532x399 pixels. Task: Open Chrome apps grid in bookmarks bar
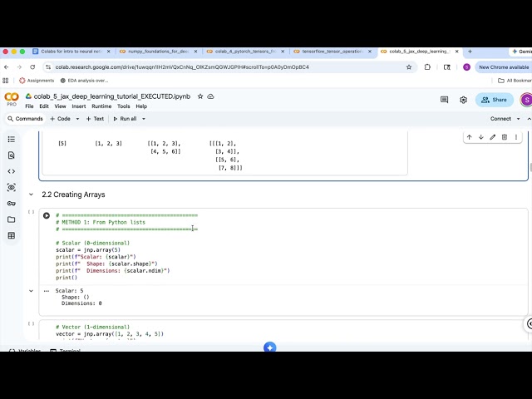(x=6, y=81)
